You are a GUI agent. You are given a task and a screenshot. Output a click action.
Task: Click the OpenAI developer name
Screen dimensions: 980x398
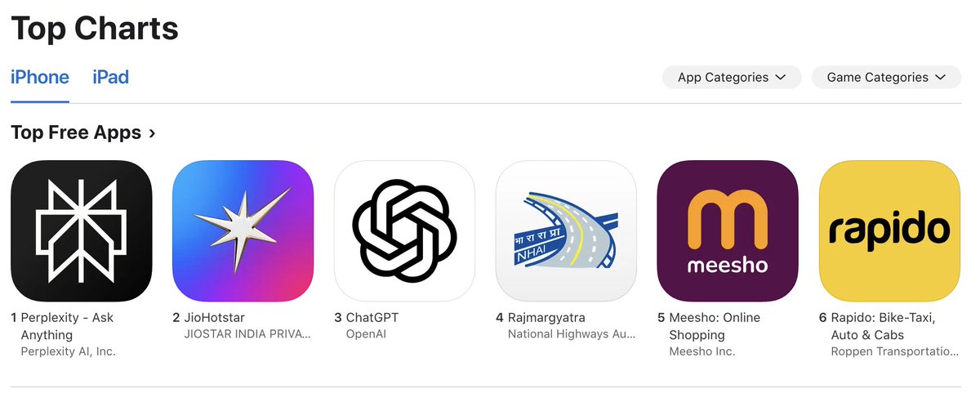[x=365, y=333]
